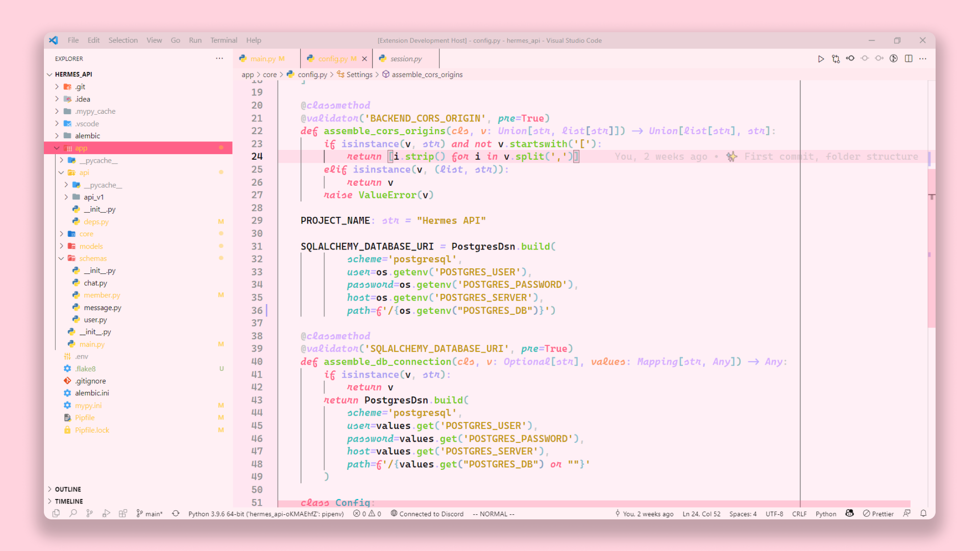The image size is (980, 551).
Task: Select the session.py tab
Action: 405,59
